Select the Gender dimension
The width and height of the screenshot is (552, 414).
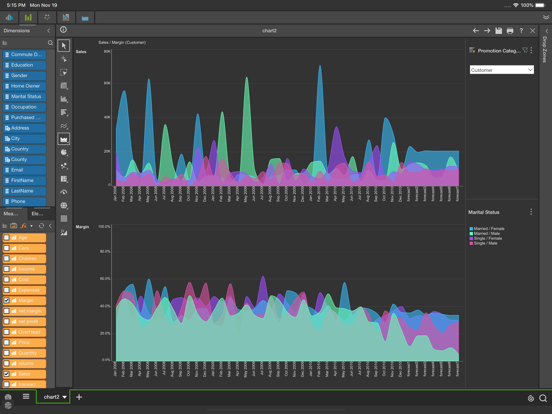click(24, 76)
